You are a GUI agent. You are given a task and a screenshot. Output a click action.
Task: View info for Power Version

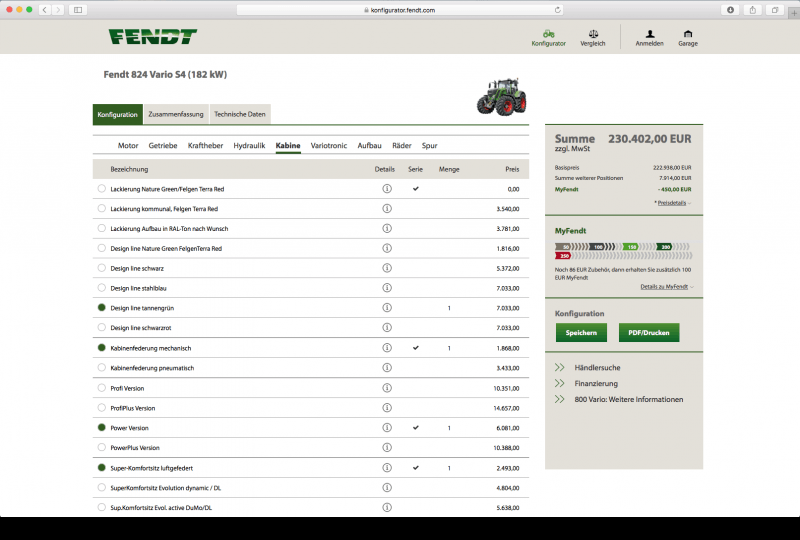[x=387, y=428]
